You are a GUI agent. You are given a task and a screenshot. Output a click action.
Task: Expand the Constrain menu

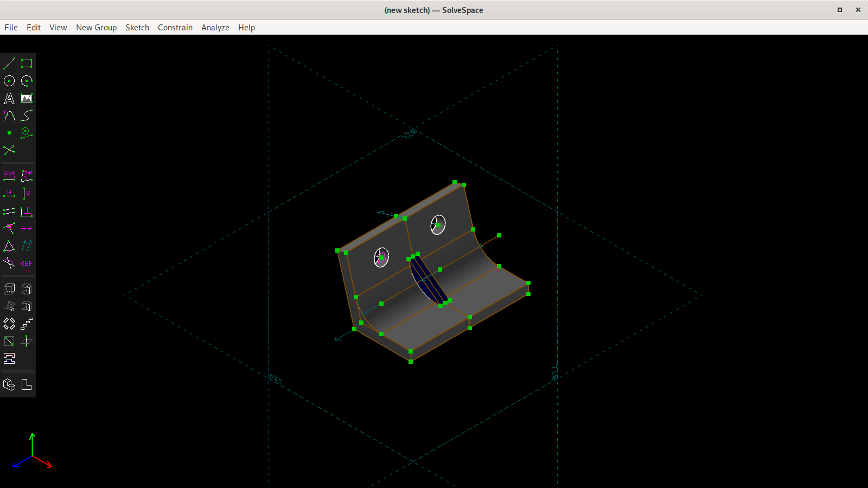(x=175, y=28)
